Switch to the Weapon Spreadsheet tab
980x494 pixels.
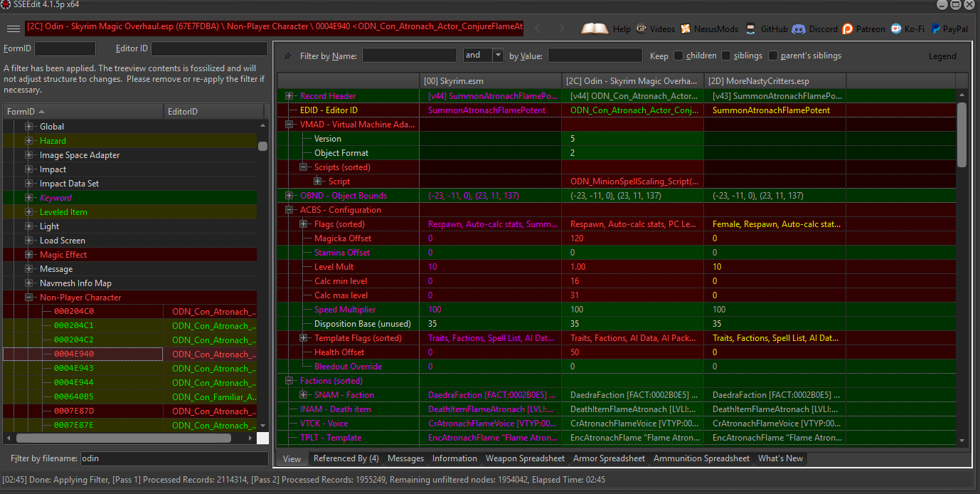526,458
